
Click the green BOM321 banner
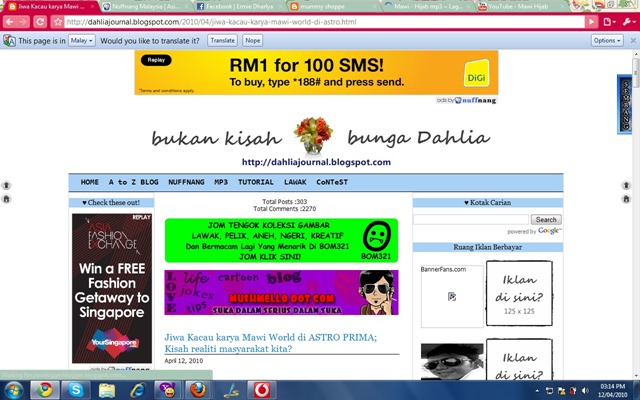pos(281,240)
